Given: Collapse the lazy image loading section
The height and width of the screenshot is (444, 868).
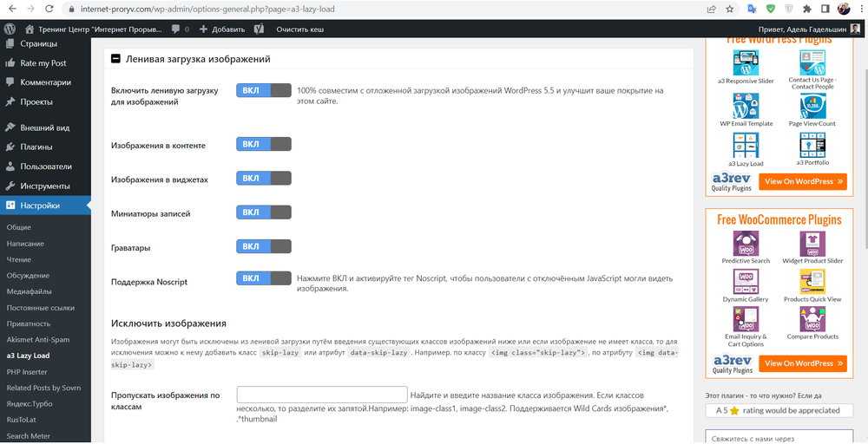Looking at the screenshot, I should point(115,60).
